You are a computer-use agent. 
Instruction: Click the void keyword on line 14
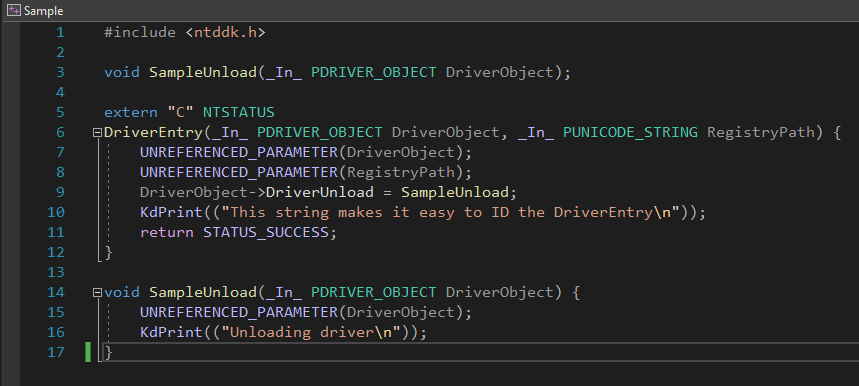tap(122, 292)
